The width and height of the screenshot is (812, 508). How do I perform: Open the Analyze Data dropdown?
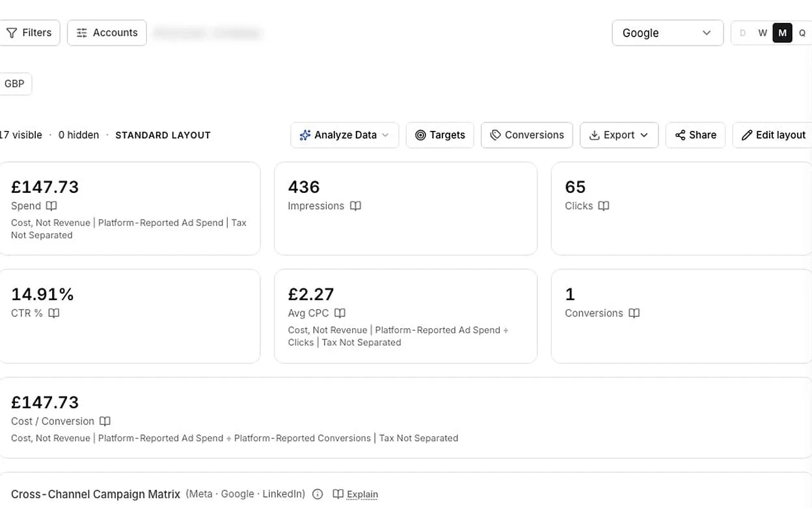[345, 135]
